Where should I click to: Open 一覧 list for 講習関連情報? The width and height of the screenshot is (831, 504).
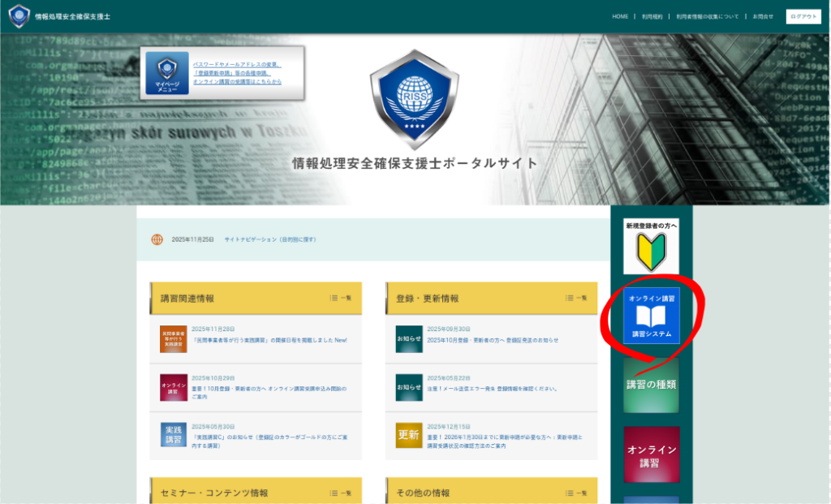coord(341,298)
